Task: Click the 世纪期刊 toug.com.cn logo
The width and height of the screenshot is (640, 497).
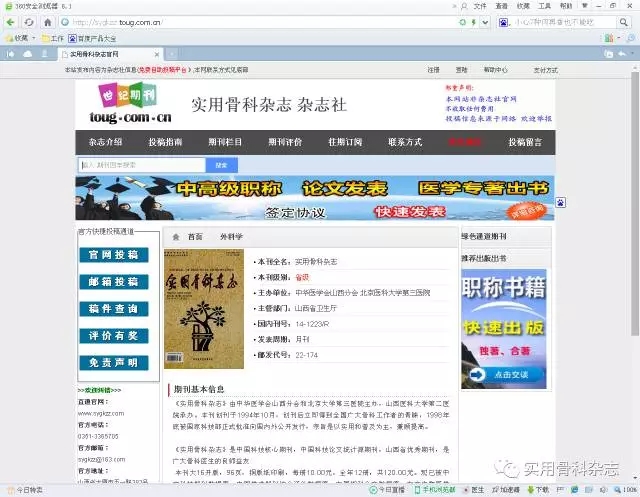Action: tap(130, 104)
